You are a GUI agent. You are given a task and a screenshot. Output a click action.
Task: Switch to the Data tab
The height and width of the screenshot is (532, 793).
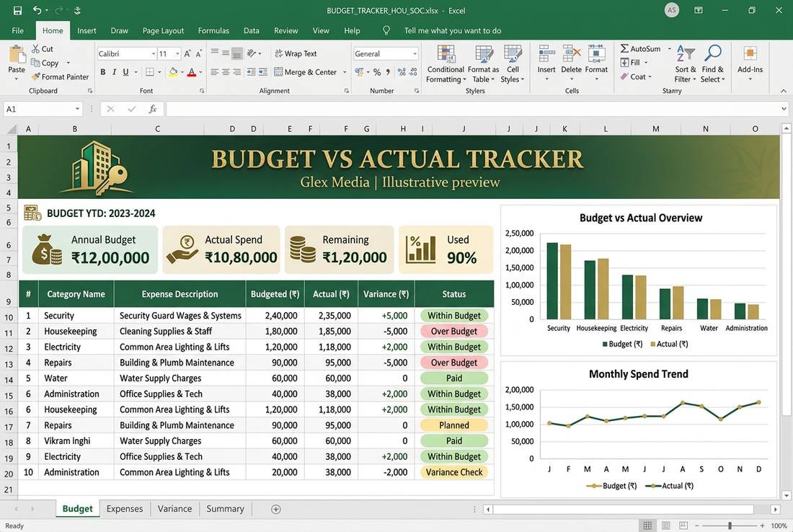coord(252,30)
